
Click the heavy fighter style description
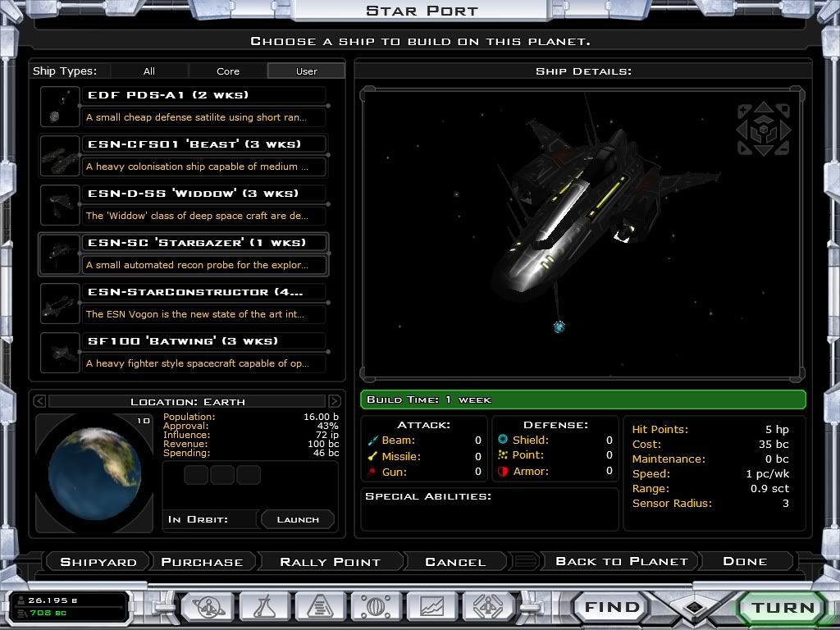(x=203, y=363)
